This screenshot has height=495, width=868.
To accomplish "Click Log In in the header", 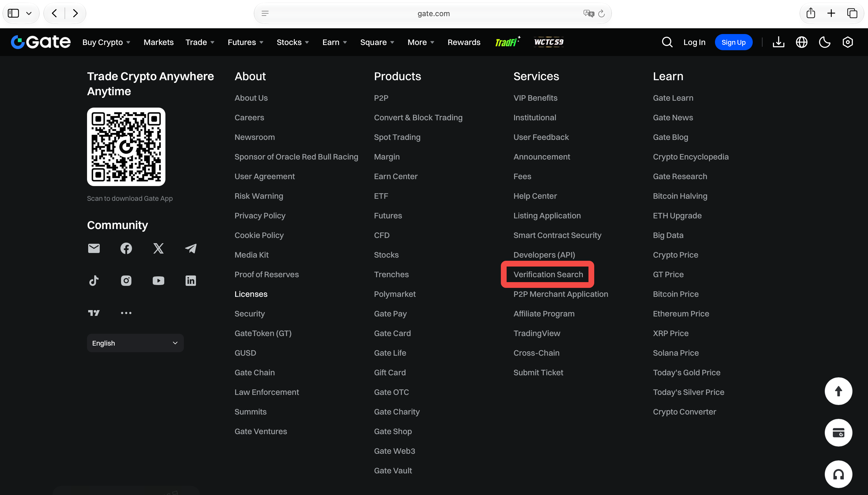I will tap(694, 42).
